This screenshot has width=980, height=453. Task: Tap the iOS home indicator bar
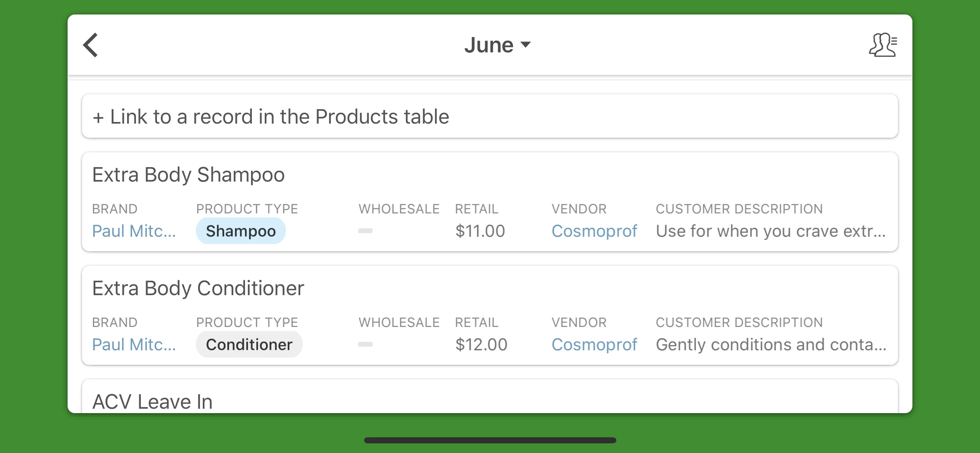point(490,440)
